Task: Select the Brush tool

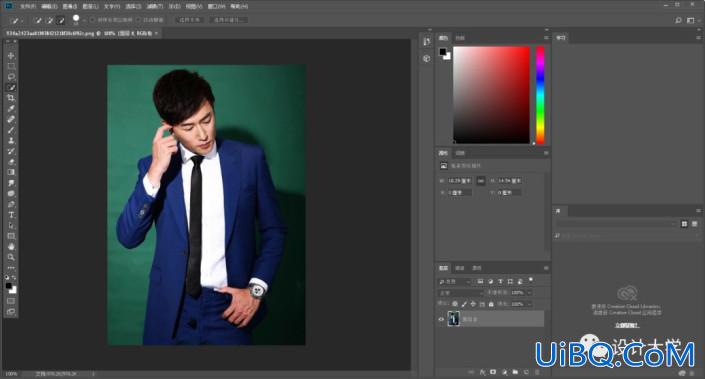Action: [11, 130]
